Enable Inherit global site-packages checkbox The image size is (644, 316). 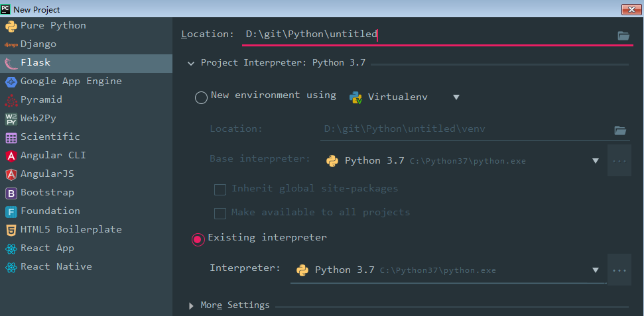220,189
